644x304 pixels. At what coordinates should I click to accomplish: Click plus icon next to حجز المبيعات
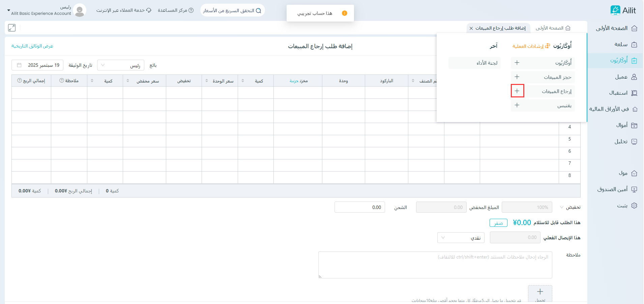[x=517, y=77]
